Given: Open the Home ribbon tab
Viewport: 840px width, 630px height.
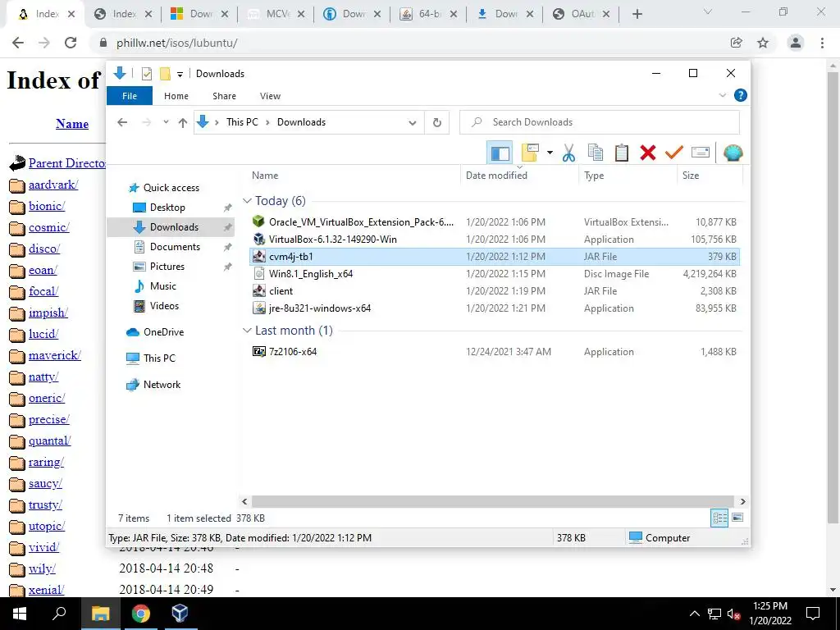Looking at the screenshot, I should pos(176,96).
